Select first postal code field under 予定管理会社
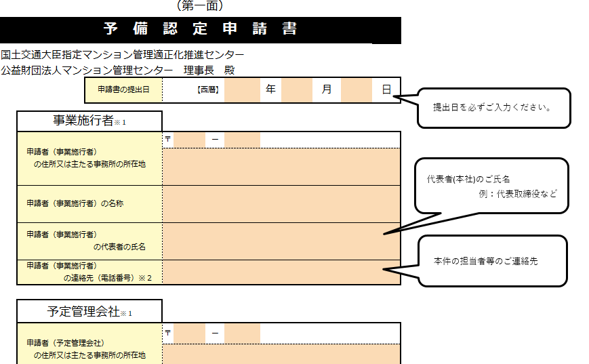This screenshot has height=364, width=589. coord(189,333)
